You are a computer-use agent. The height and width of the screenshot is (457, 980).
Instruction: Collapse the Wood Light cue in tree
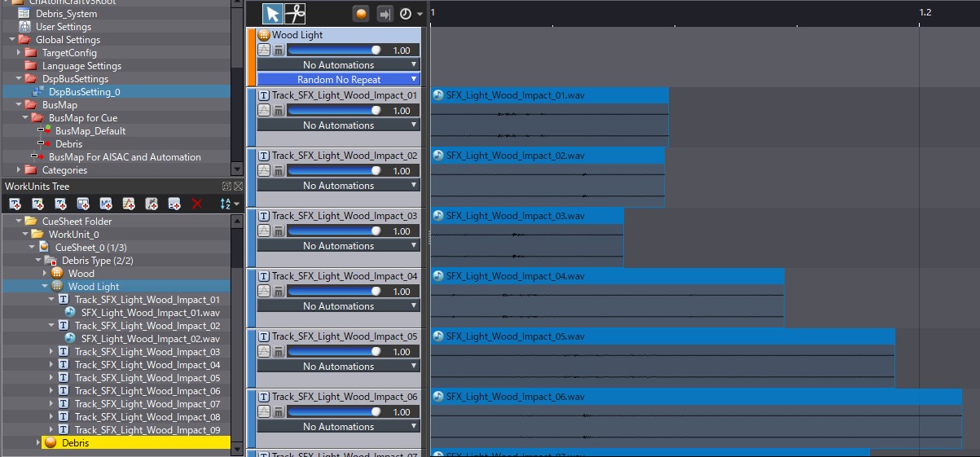[45, 287]
